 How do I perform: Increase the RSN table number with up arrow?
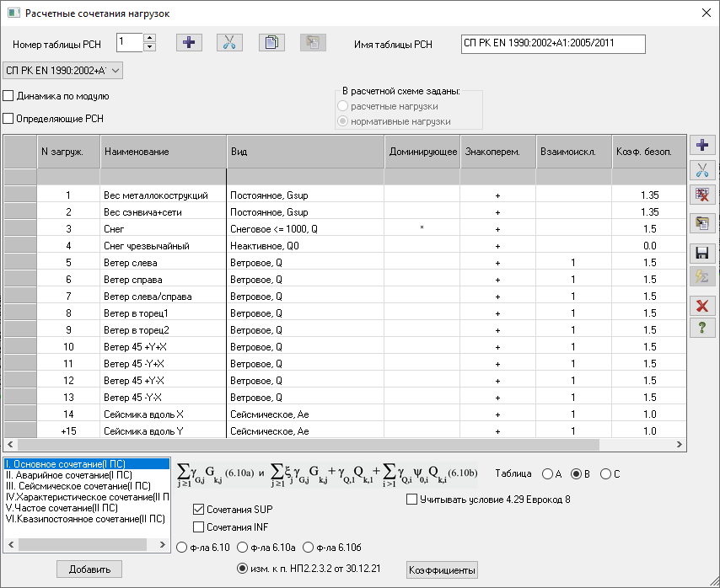[149, 38]
